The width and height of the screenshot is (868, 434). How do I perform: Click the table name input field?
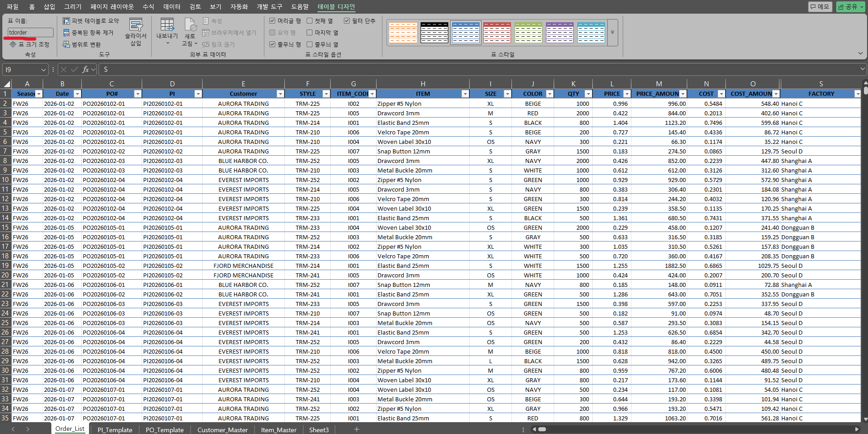[x=30, y=33]
